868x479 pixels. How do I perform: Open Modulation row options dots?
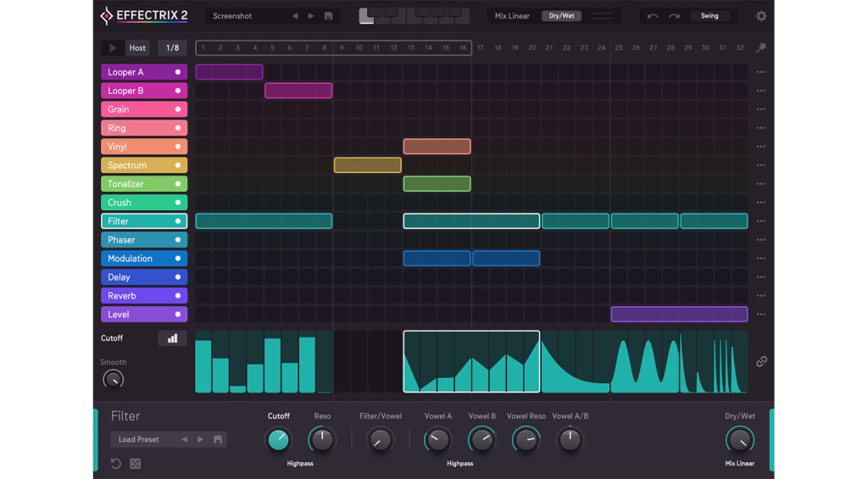(x=761, y=259)
